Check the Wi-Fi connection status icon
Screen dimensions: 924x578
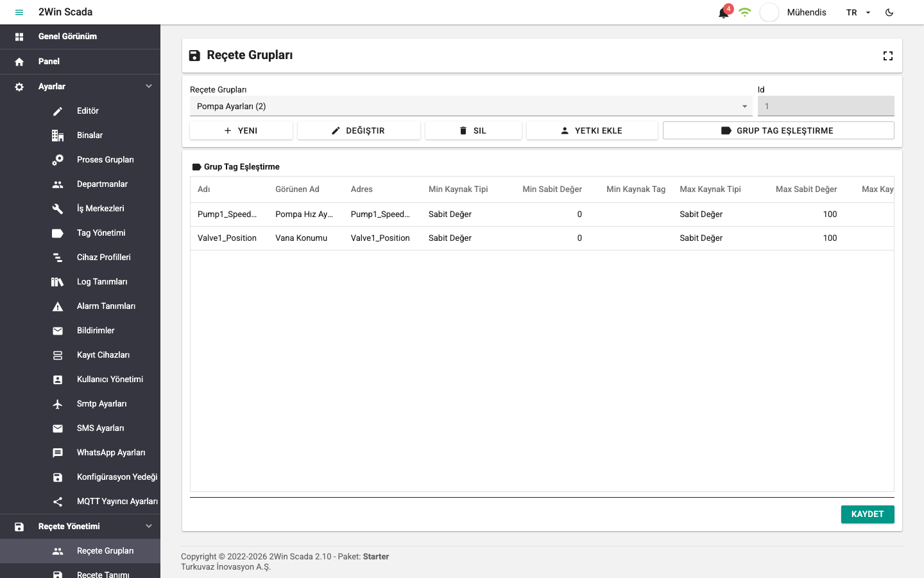(745, 12)
